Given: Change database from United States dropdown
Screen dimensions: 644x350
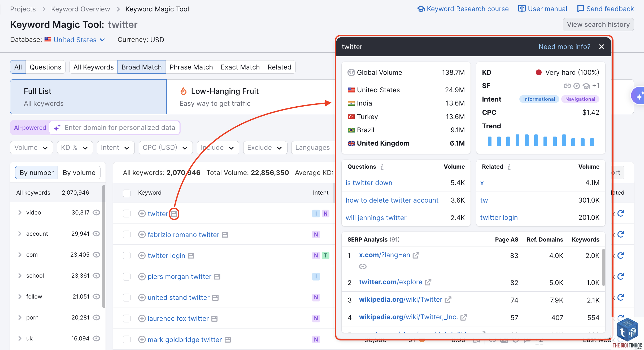Looking at the screenshot, I should point(75,40).
